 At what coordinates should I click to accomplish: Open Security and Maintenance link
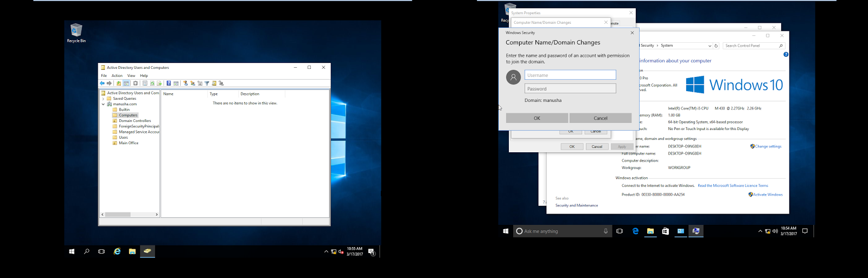pyautogui.click(x=577, y=205)
